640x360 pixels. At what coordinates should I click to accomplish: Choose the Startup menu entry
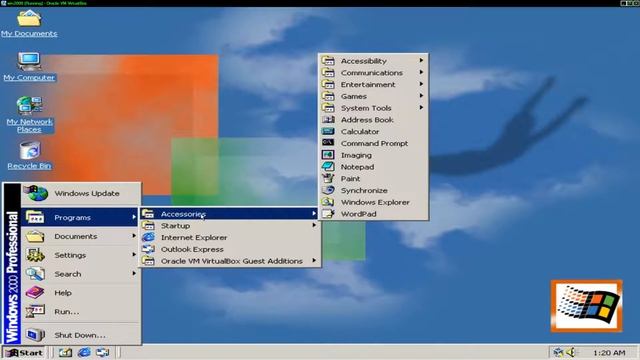click(x=230, y=225)
